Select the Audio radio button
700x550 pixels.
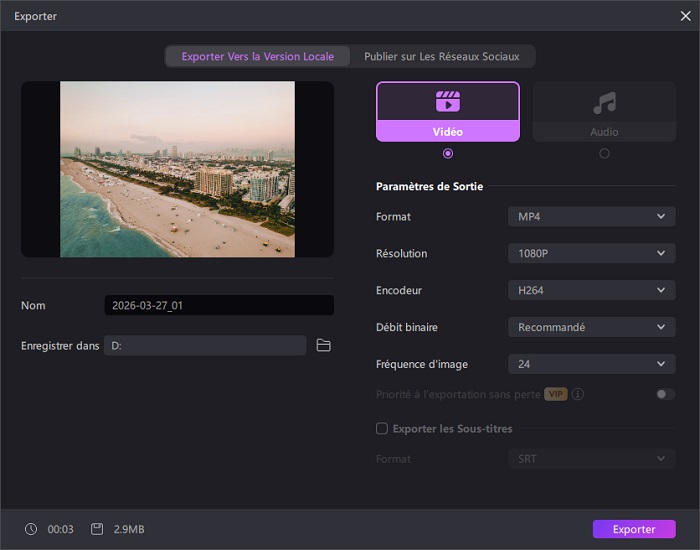click(604, 153)
